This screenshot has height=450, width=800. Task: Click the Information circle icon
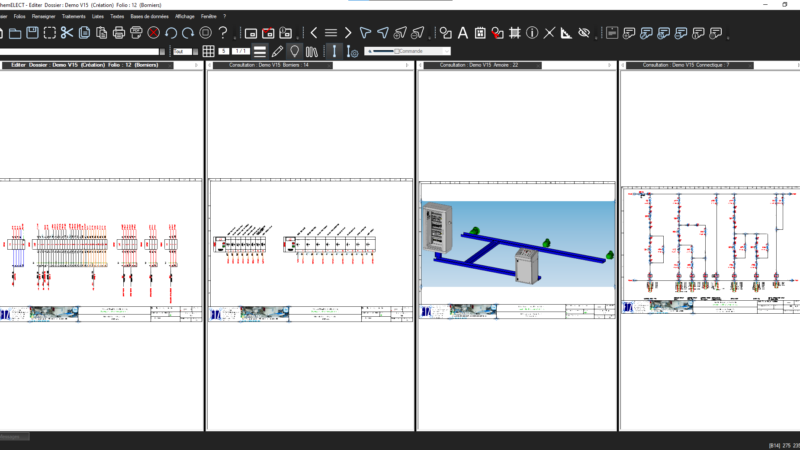(531, 33)
